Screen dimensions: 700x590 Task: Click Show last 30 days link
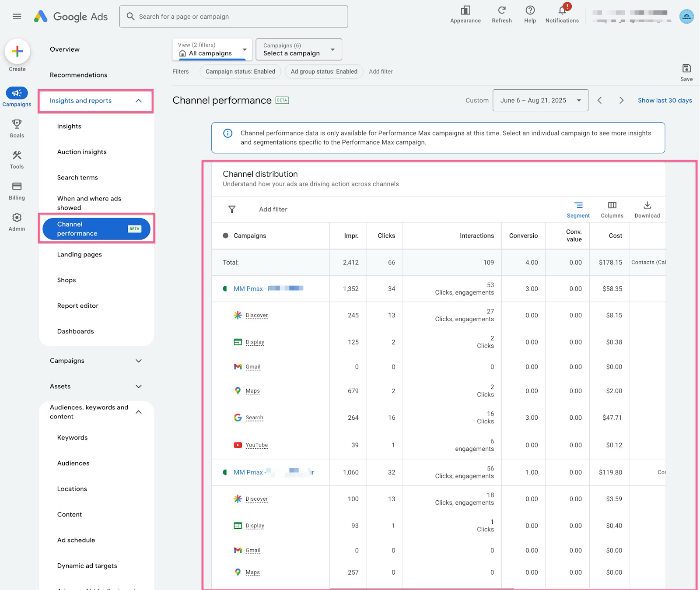665,100
